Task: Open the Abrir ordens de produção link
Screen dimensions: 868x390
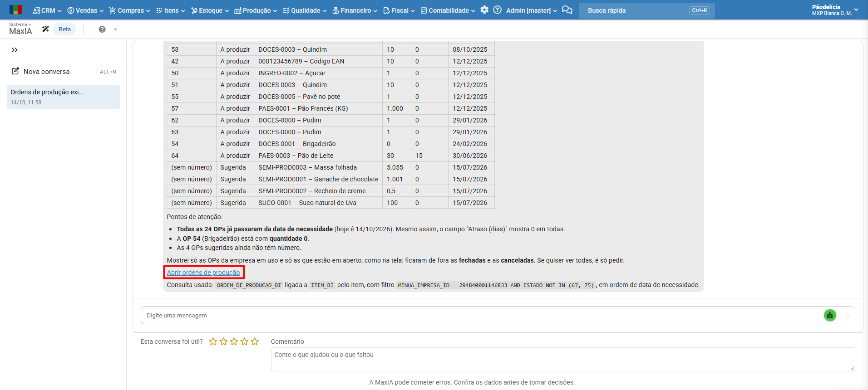Action: click(203, 273)
